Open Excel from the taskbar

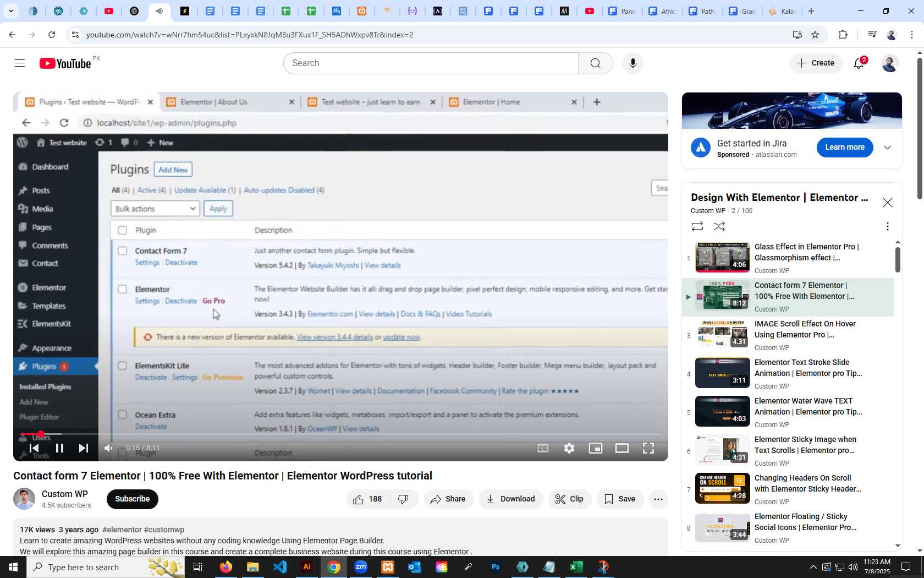tap(576, 567)
